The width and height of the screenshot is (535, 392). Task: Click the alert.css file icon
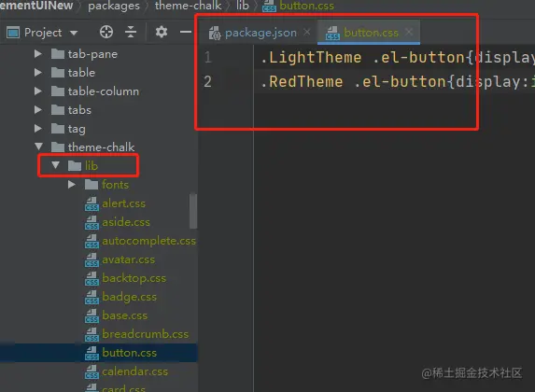[x=92, y=203]
